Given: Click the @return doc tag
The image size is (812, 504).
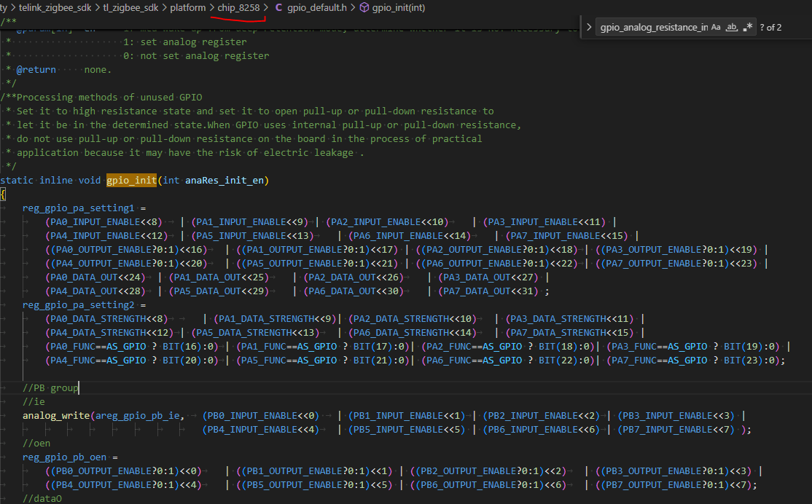Looking at the screenshot, I should pos(36,70).
